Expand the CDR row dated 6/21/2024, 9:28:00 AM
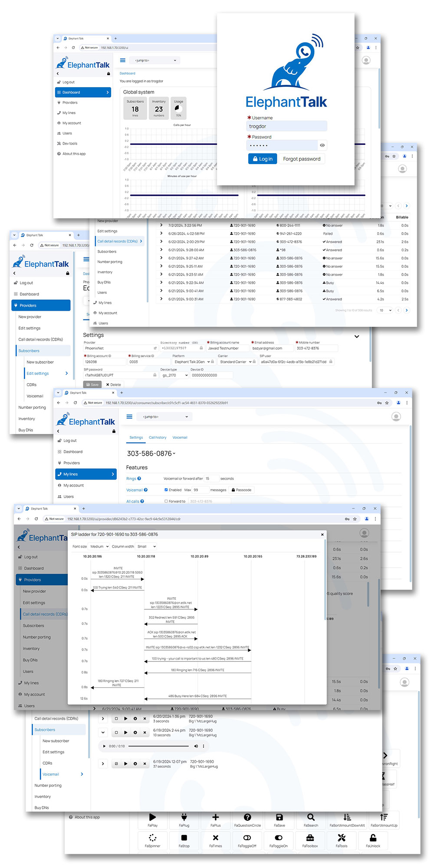The width and height of the screenshot is (434, 868). pyautogui.click(x=161, y=250)
